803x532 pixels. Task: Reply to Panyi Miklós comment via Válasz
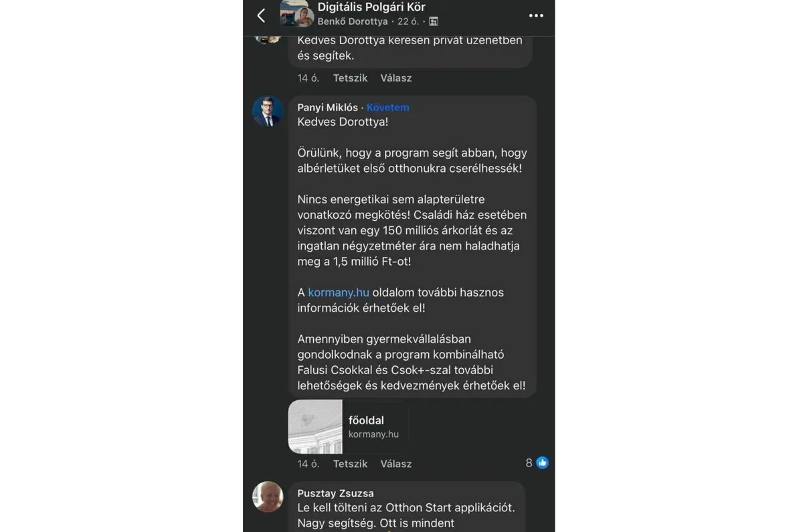(396, 464)
